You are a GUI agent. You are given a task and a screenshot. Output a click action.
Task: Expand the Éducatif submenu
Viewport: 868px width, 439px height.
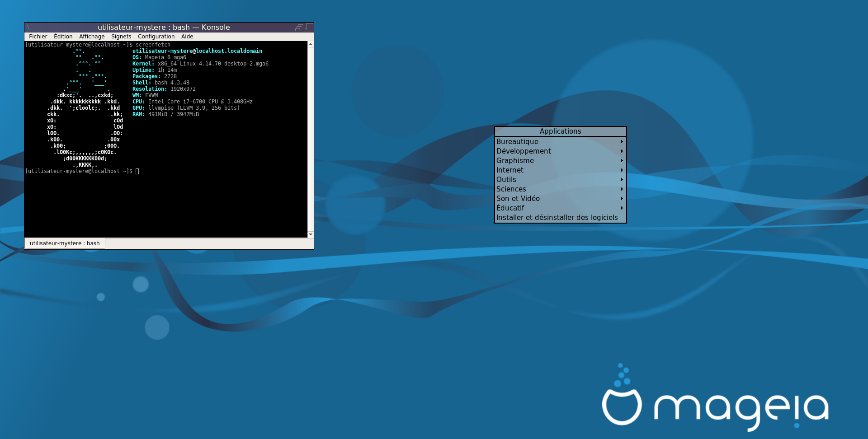tap(560, 208)
